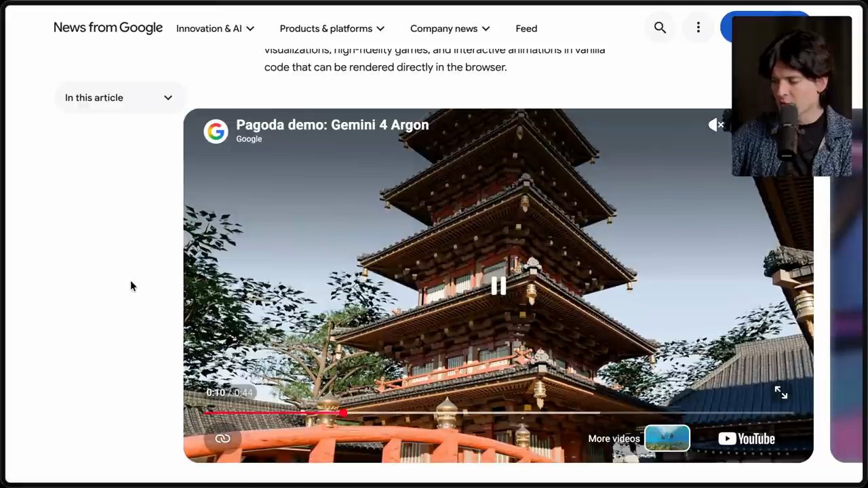The width and height of the screenshot is (868, 488).
Task: Expand the In this article dropdown
Action: (x=119, y=98)
